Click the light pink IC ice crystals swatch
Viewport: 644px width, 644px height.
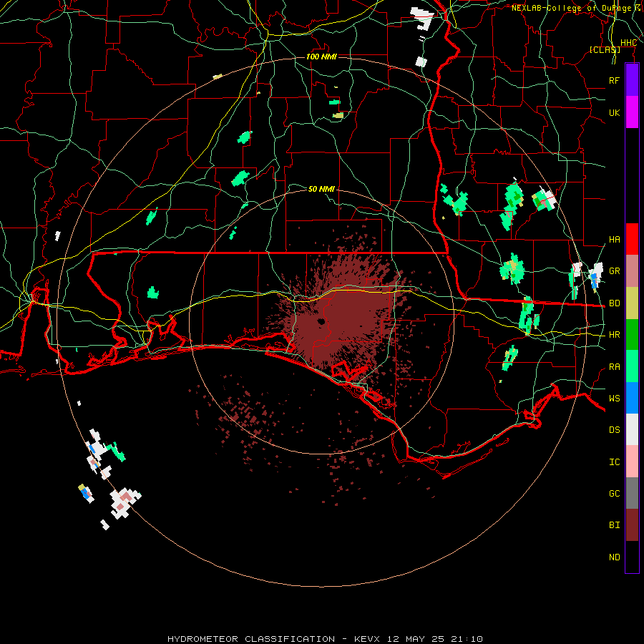(632, 462)
